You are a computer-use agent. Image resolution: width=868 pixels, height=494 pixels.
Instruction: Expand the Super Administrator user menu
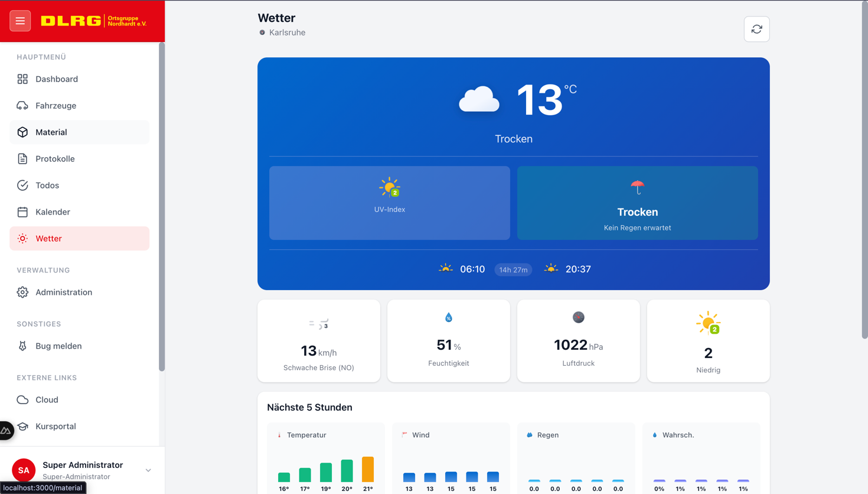click(148, 470)
